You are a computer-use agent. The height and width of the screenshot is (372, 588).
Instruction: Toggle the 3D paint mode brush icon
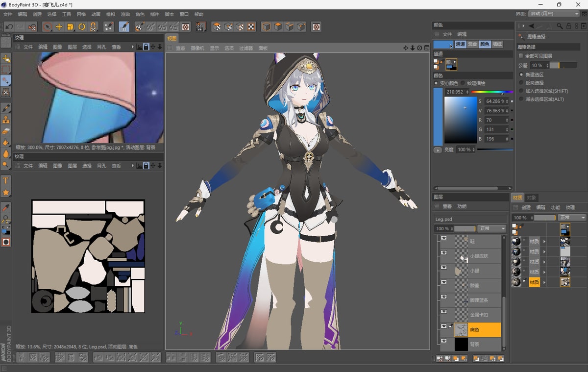(x=124, y=26)
